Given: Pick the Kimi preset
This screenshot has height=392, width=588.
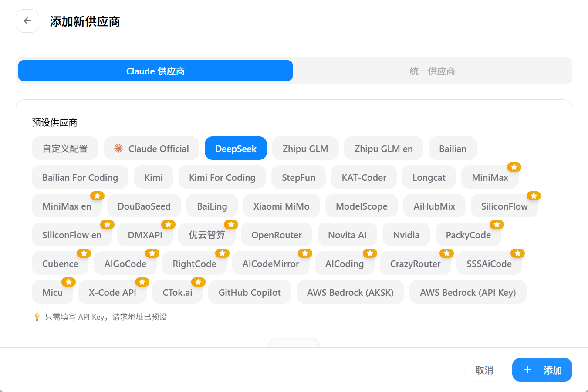Looking at the screenshot, I should 153,177.
